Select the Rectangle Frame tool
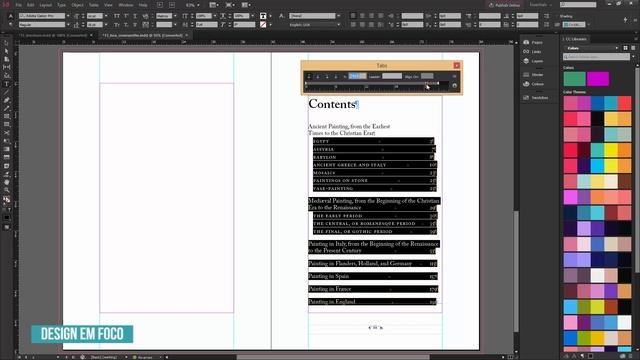640x360 pixels. click(7, 117)
